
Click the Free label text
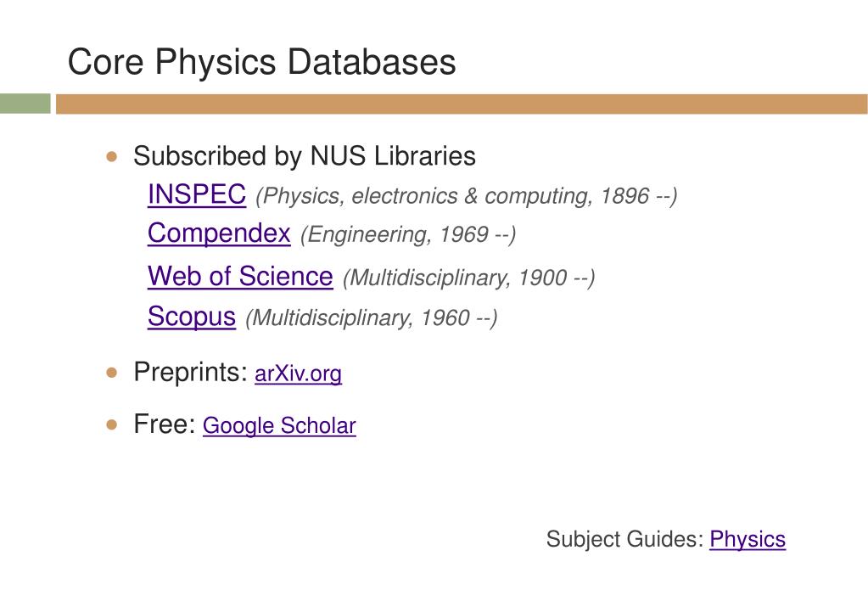165,424
